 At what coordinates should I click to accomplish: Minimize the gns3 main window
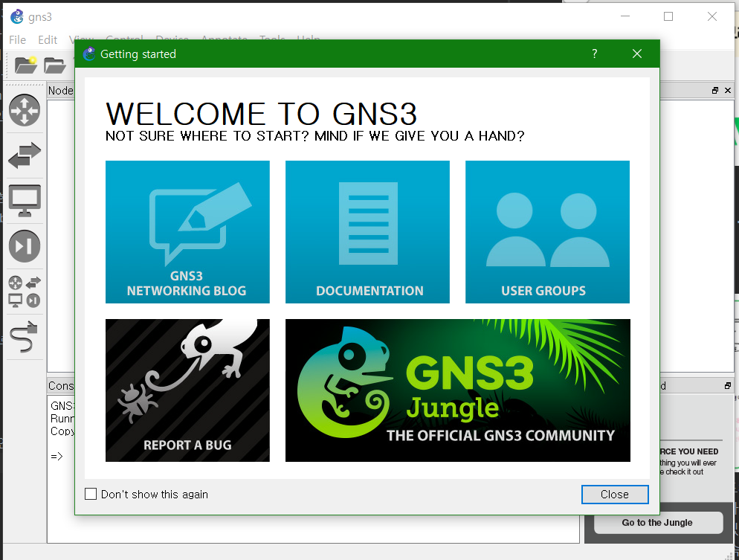625,16
